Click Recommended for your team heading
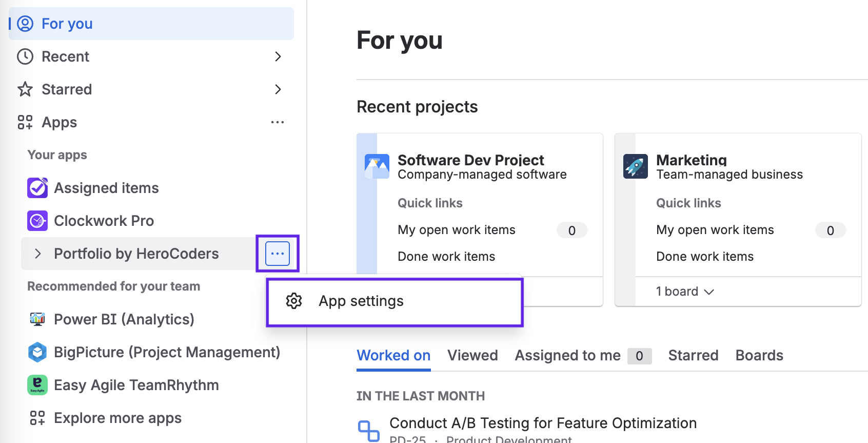This screenshot has width=868, height=443. coord(113,286)
